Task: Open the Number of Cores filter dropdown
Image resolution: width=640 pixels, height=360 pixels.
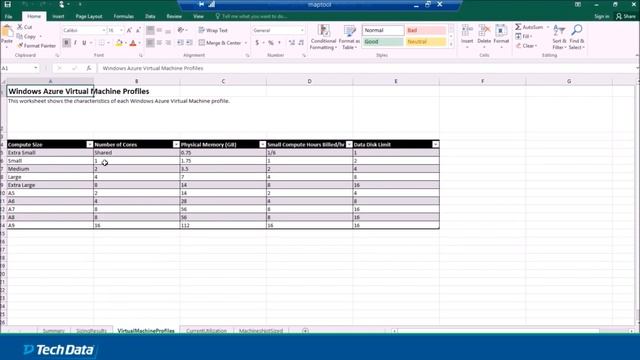Action: [176, 144]
